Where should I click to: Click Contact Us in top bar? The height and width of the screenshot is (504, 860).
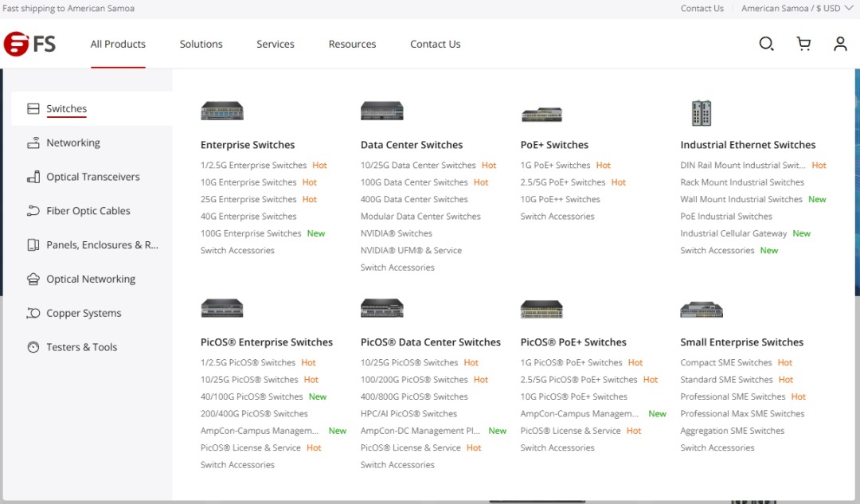tap(702, 9)
